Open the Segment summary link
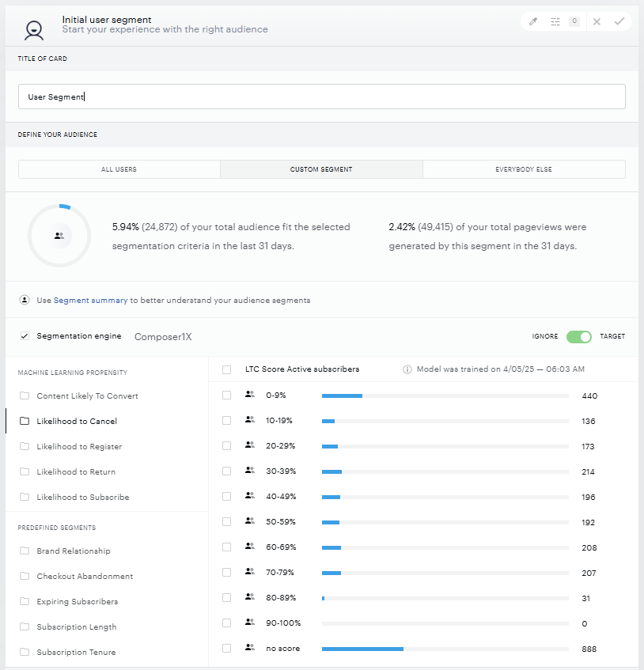Viewport: 644px width, 670px height. tap(91, 301)
